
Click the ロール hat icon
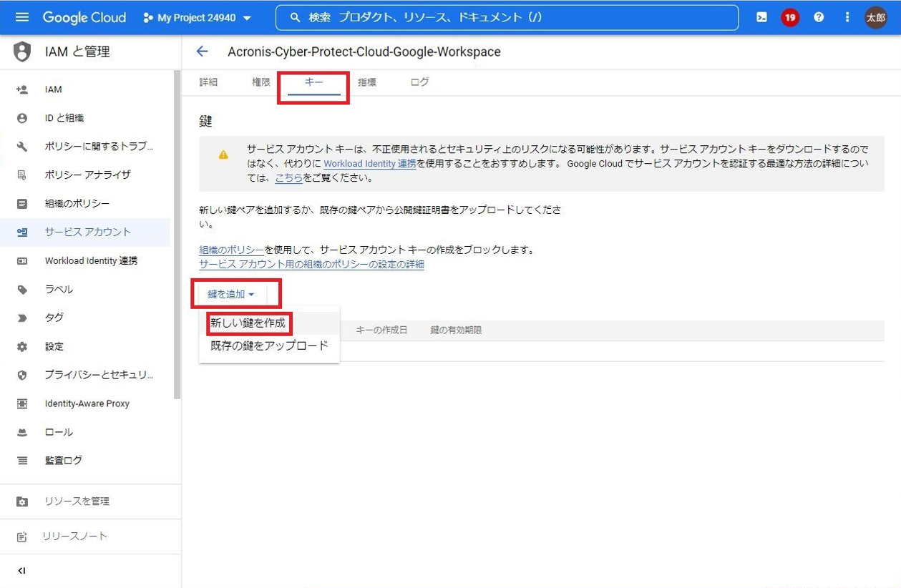click(x=22, y=432)
